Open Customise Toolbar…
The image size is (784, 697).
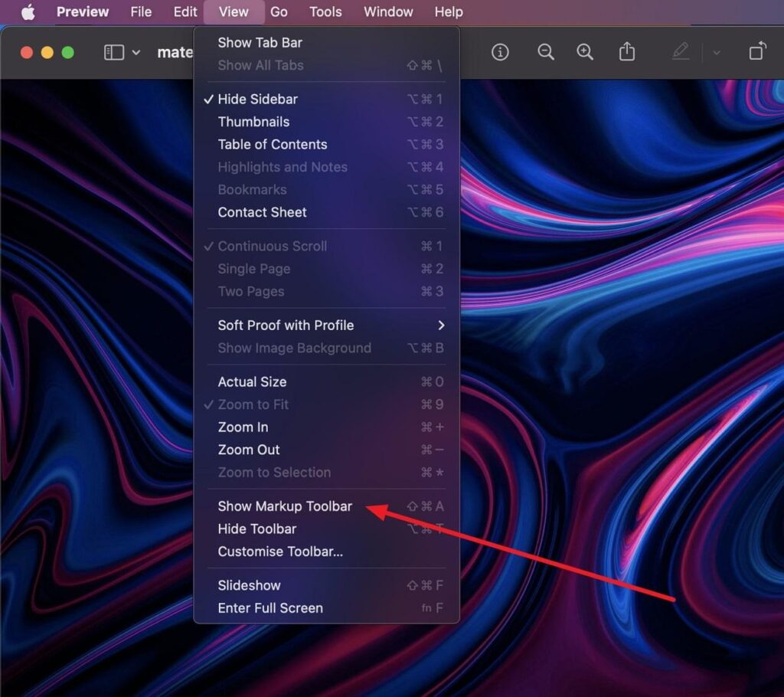[326, 551]
